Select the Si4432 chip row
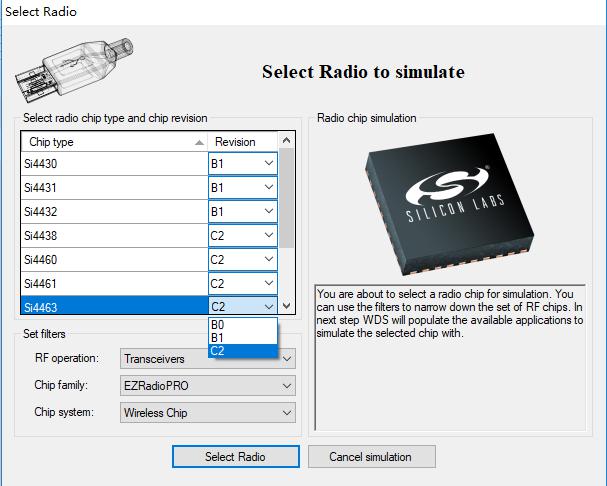The width and height of the screenshot is (607, 486). [x=114, y=211]
